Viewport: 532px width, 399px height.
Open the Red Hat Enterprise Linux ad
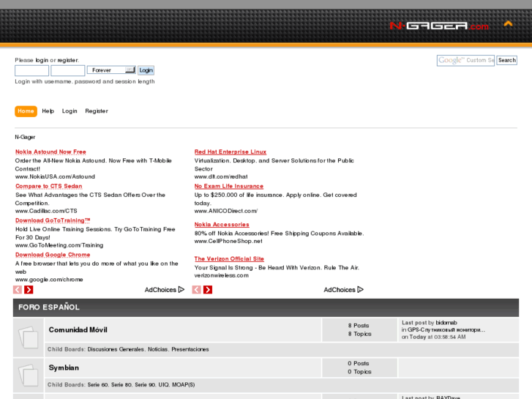click(x=231, y=152)
